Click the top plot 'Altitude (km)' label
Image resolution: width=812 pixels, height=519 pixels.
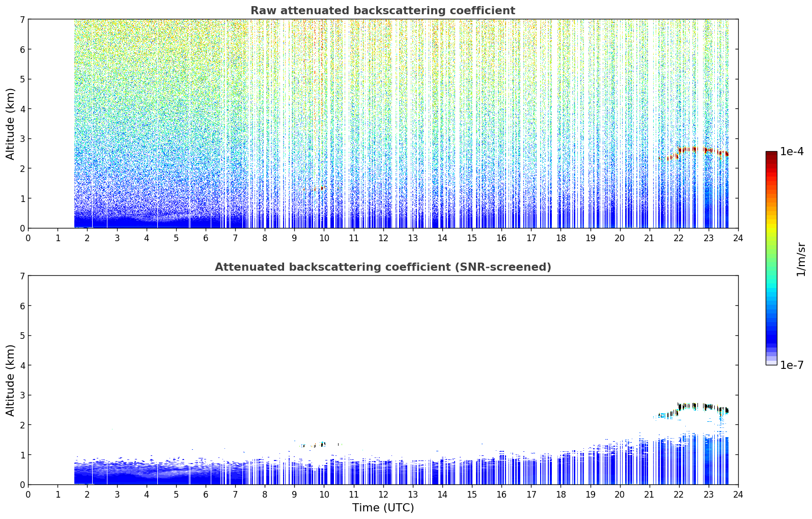pyautogui.click(x=11, y=124)
